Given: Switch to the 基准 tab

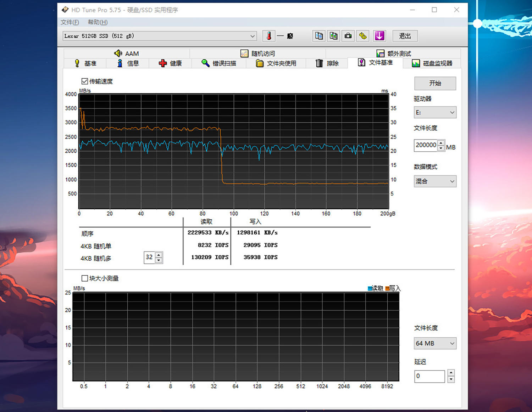Looking at the screenshot, I should (x=85, y=63).
